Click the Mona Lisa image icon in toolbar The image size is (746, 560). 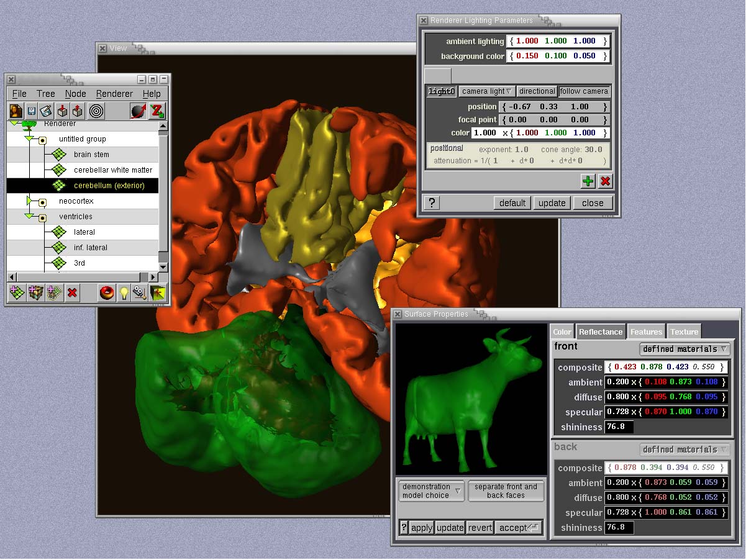click(16, 111)
